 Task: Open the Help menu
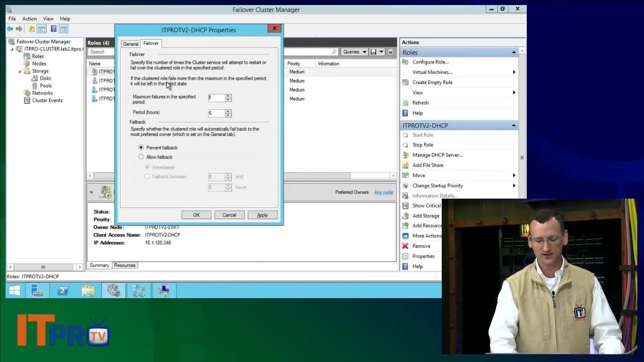point(65,19)
